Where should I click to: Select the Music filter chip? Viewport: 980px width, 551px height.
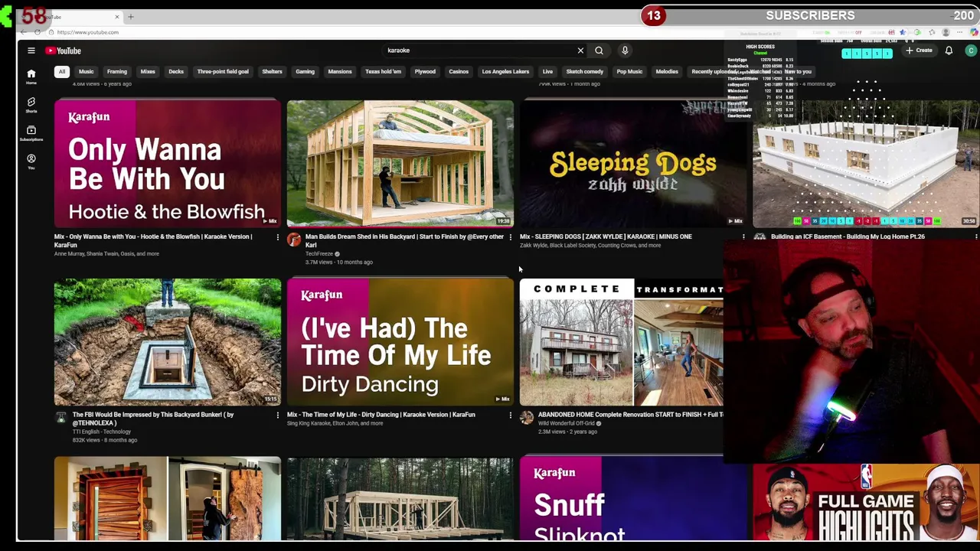86,71
